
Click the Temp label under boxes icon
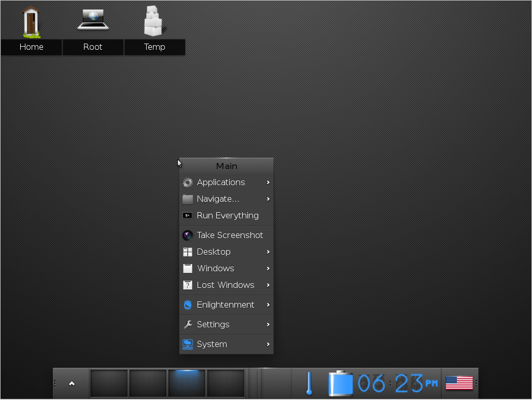155,47
